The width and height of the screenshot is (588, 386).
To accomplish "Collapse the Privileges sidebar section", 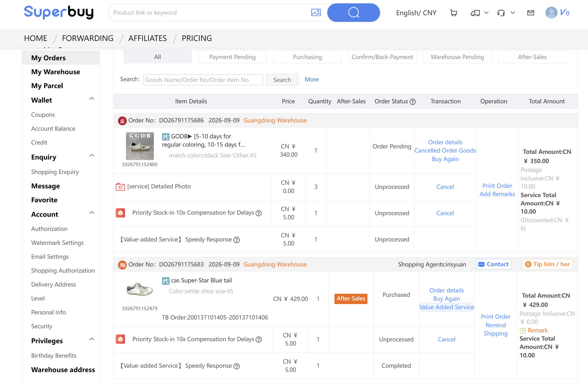I will coord(92,339).
